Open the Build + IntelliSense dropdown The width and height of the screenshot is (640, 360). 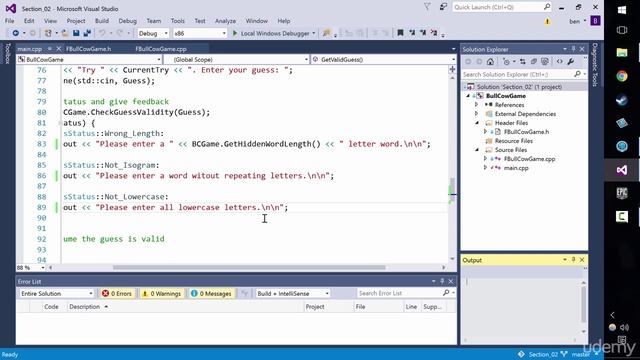[292, 293]
